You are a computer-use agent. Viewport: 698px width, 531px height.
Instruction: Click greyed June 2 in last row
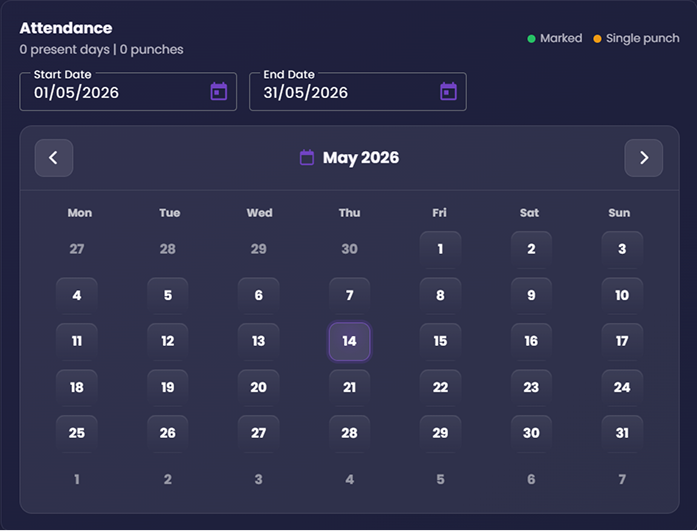coord(167,480)
